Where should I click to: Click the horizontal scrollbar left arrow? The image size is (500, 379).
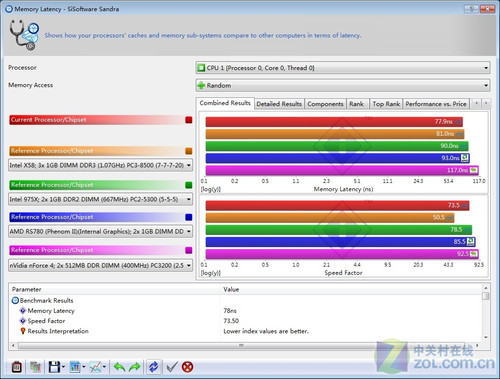(x=13, y=345)
